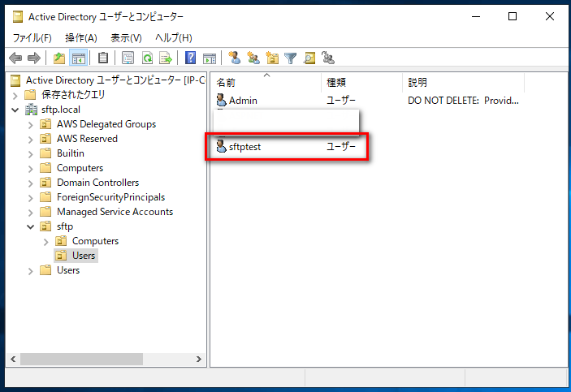Expand the AWS Delegated Groups node

[x=31, y=125]
